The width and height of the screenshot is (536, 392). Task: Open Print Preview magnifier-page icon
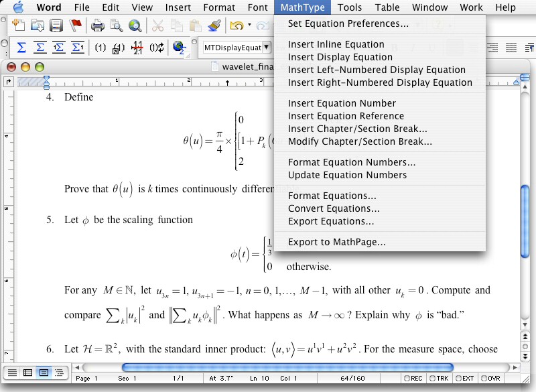click(x=117, y=25)
